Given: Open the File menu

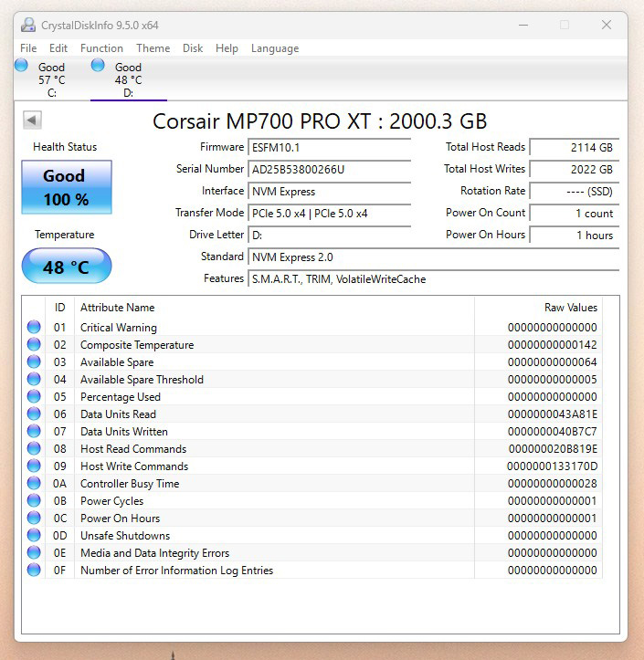Looking at the screenshot, I should pos(28,48).
